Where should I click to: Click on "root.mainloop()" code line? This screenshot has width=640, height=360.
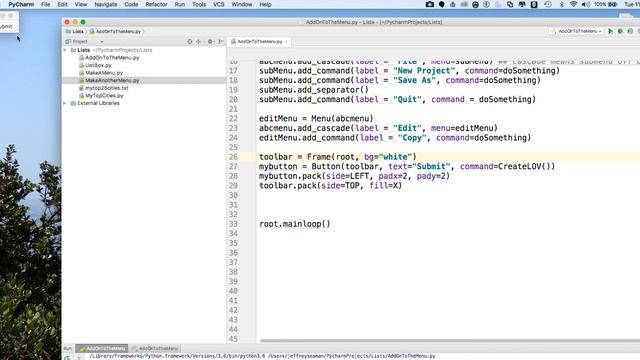point(295,224)
